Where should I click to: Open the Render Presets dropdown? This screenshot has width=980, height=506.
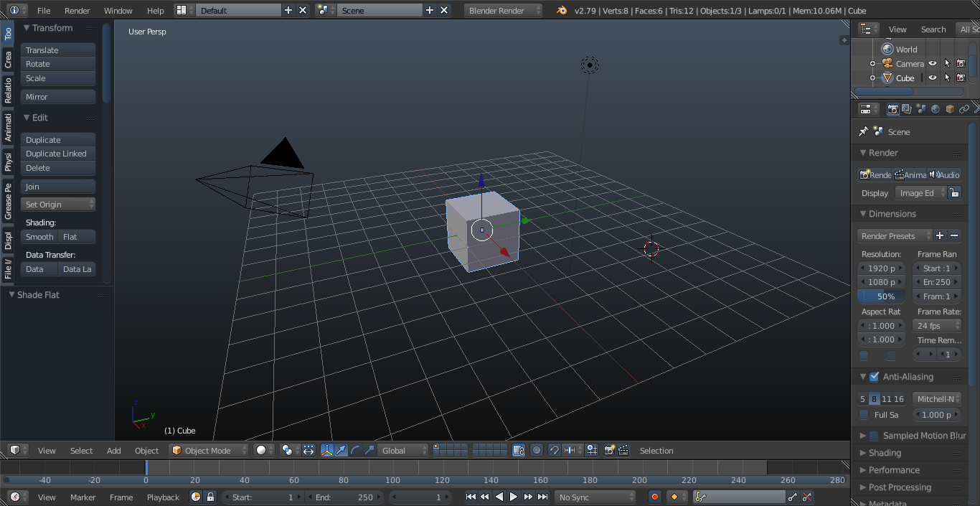coord(895,235)
